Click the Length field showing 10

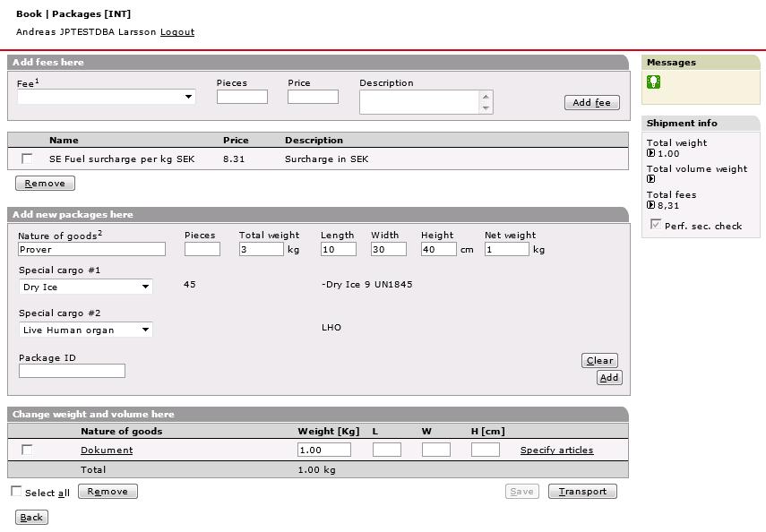point(339,249)
